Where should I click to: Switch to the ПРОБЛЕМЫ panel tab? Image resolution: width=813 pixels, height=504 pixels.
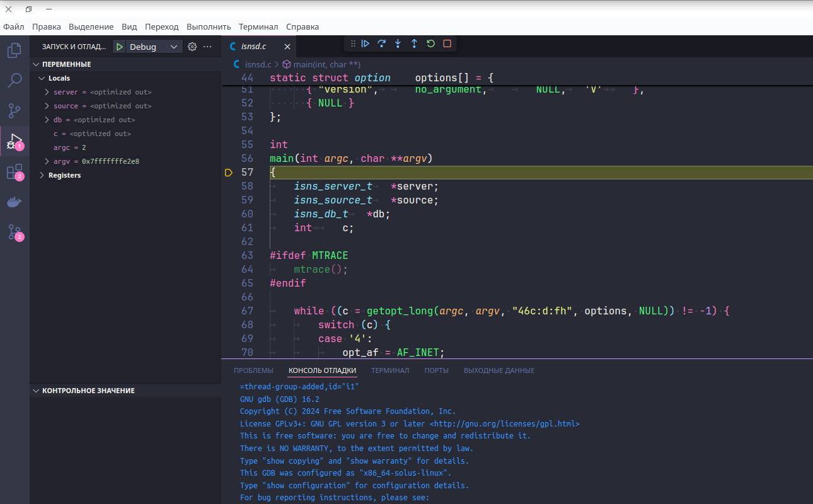[253, 370]
